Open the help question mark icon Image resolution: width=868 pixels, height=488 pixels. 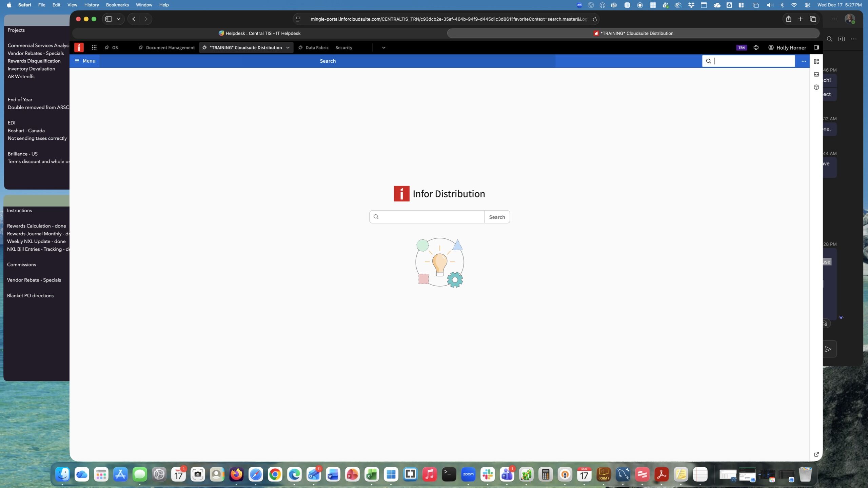click(816, 87)
